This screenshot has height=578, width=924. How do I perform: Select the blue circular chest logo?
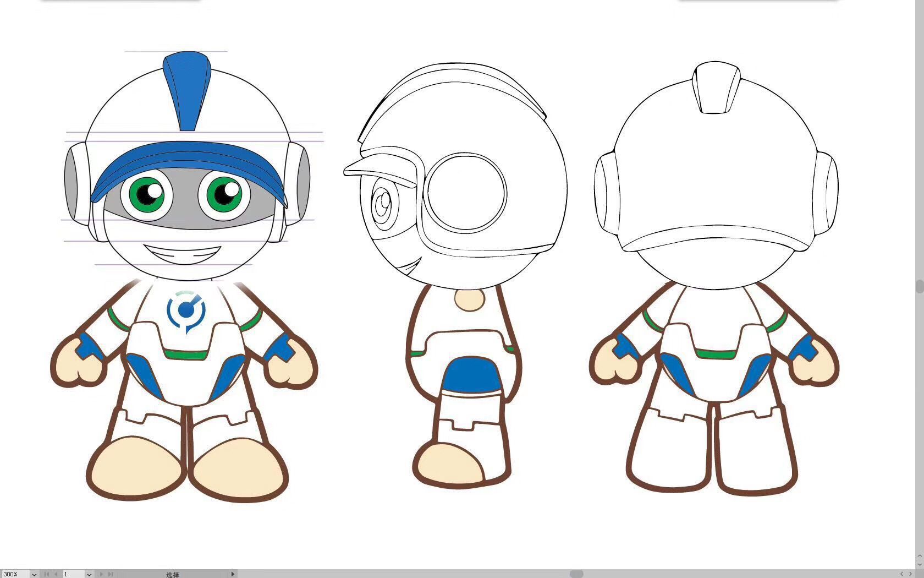click(186, 311)
